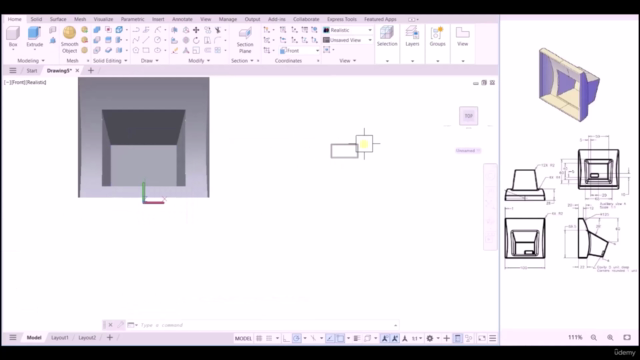
Task: Click the 3D model thumbnail in reference viewer
Action: tap(569, 84)
